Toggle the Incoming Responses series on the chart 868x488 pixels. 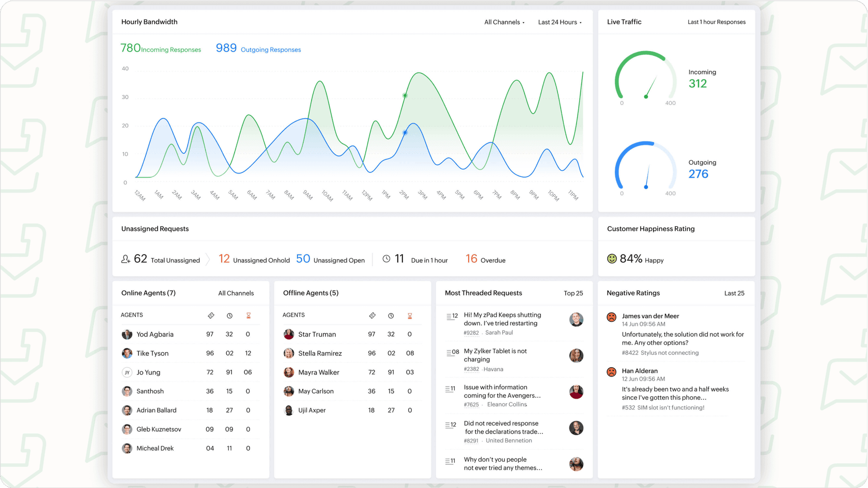(x=160, y=49)
